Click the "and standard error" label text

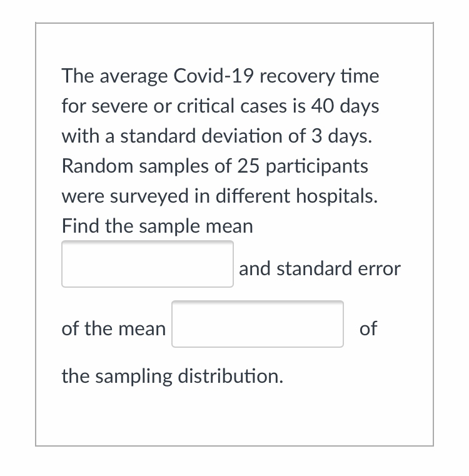[x=320, y=269]
